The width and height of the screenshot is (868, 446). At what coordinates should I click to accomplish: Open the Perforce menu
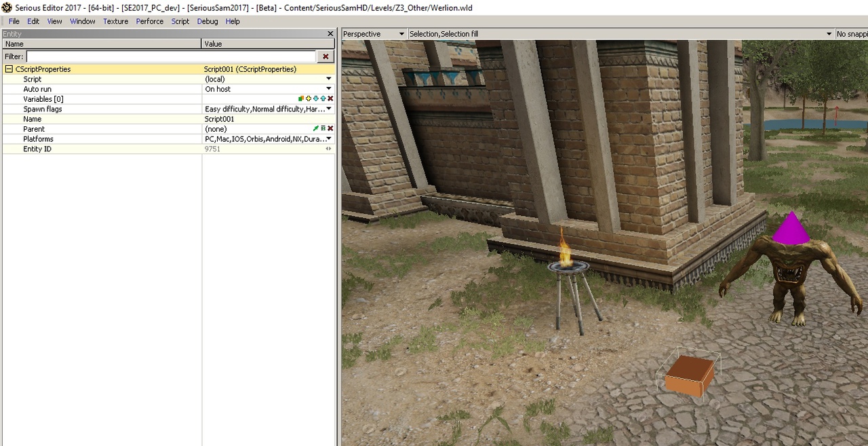coord(150,21)
